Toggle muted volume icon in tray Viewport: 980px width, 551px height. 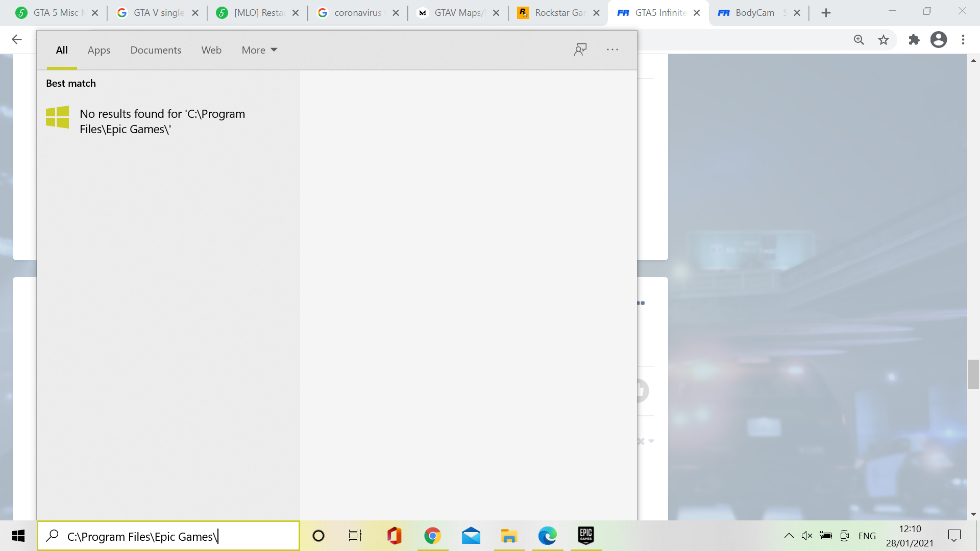pyautogui.click(x=806, y=536)
